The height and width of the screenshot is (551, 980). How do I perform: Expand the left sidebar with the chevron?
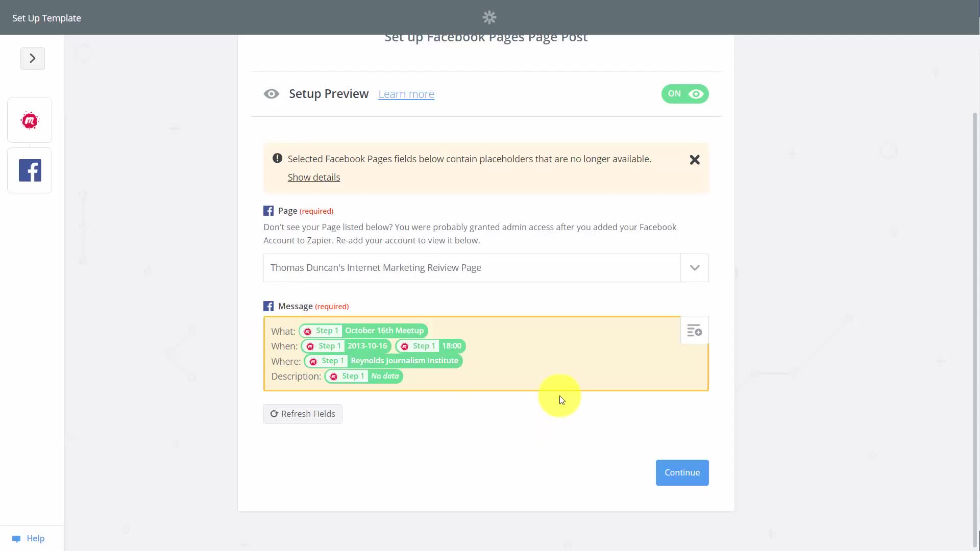tap(33, 58)
